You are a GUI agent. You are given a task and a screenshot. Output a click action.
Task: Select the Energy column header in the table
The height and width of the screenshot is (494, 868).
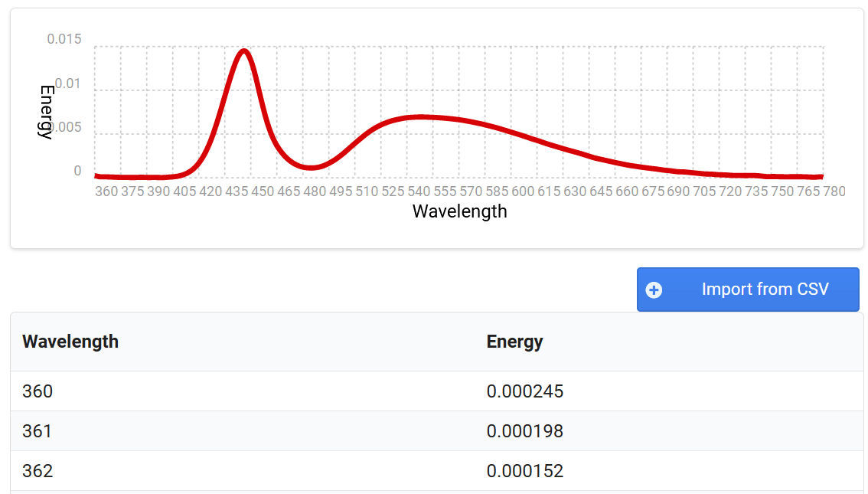514,342
